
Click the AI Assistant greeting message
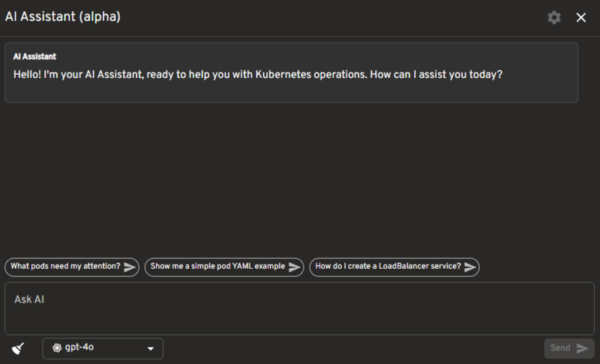point(258,74)
